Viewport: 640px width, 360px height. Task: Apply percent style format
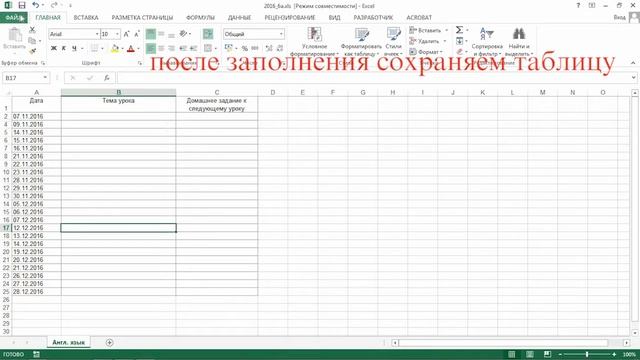[244, 49]
